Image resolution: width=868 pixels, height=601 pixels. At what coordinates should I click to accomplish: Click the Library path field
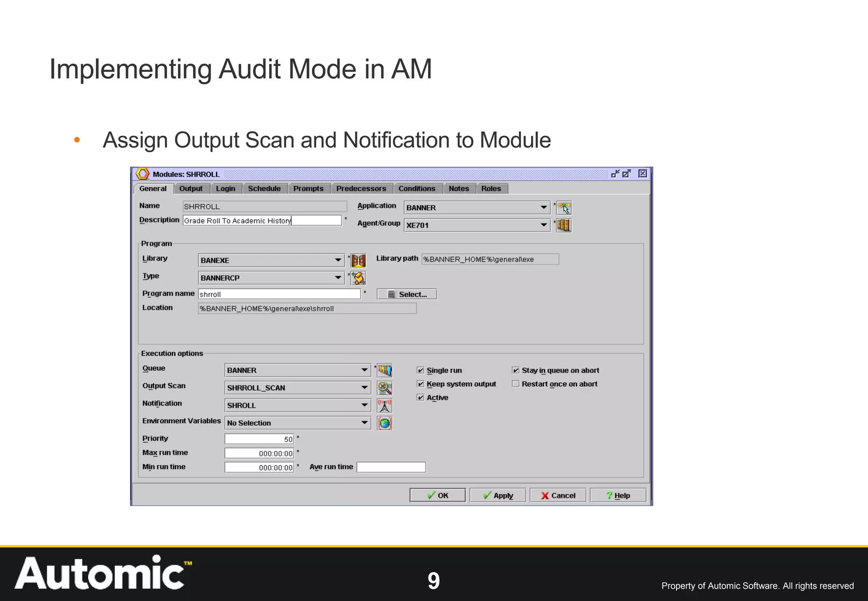tap(490, 259)
